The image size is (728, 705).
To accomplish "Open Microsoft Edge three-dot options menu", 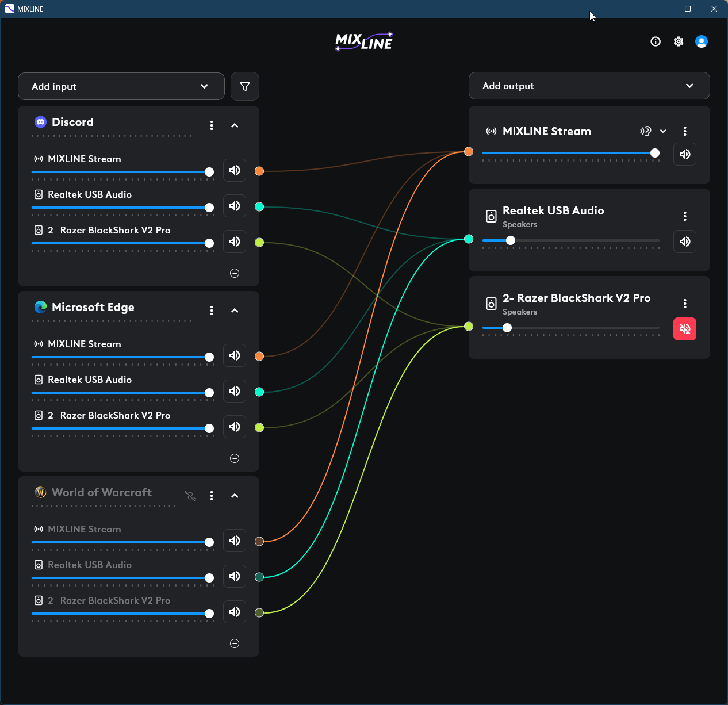I will point(212,311).
